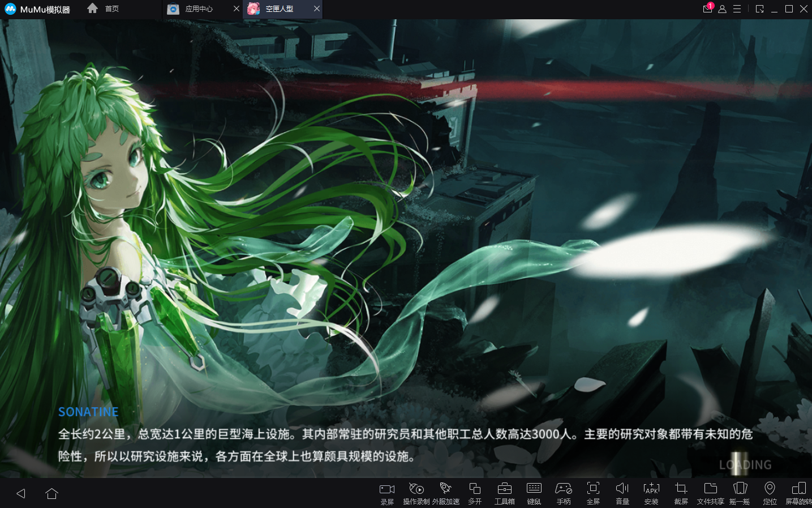The height and width of the screenshot is (508, 812).
Task: Open the 工具箱 toolbox
Action: click(x=505, y=493)
